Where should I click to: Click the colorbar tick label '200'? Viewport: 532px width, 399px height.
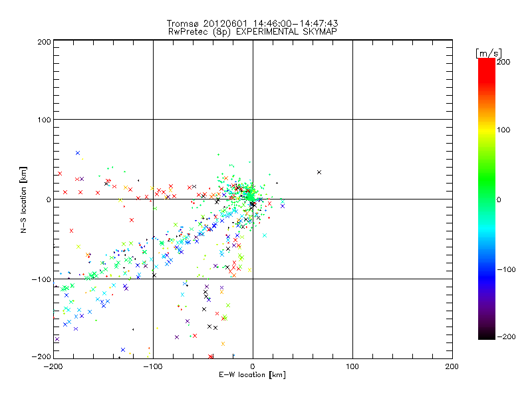(x=503, y=62)
